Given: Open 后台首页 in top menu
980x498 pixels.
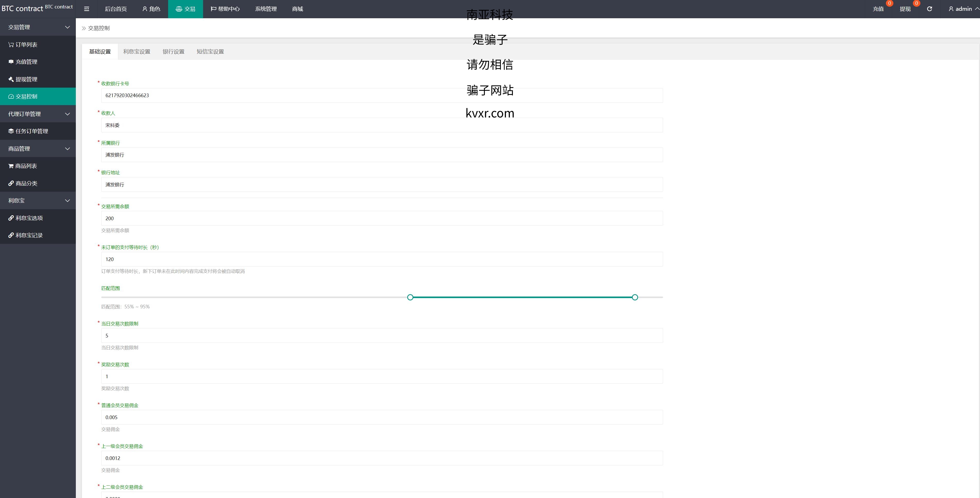Looking at the screenshot, I should [x=116, y=9].
